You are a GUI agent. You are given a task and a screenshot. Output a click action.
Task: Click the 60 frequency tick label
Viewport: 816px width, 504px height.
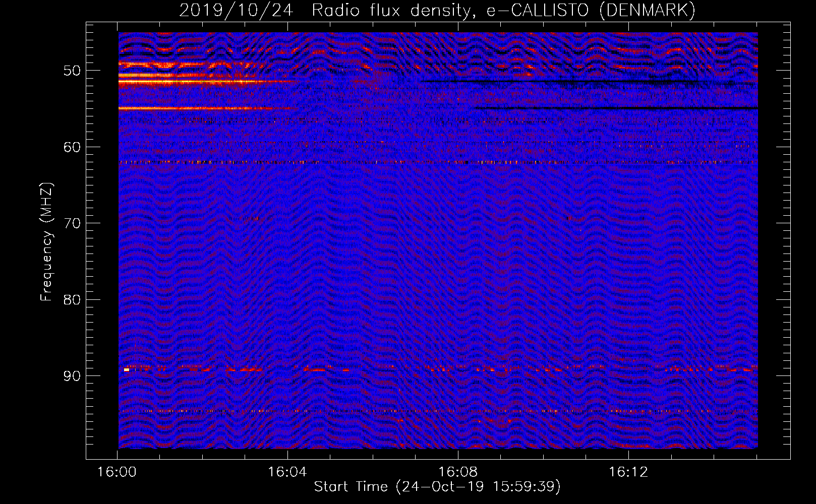tap(72, 147)
